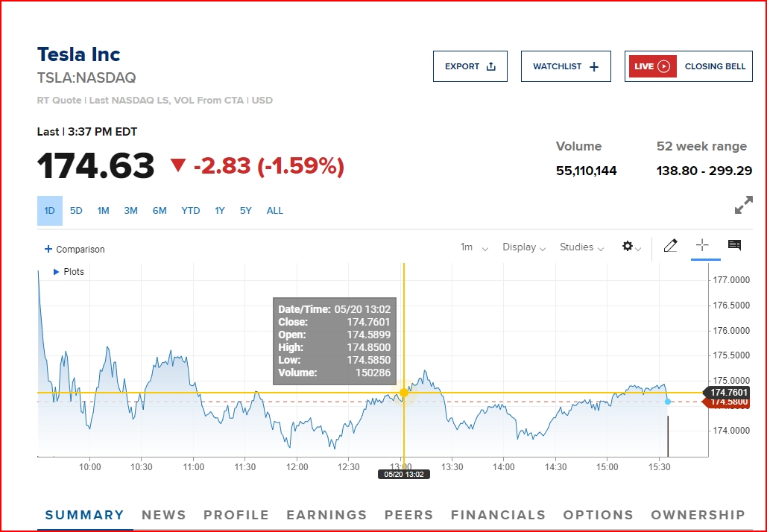Open the chart comments speech bubble icon
The height and width of the screenshot is (532, 767).
click(x=734, y=245)
